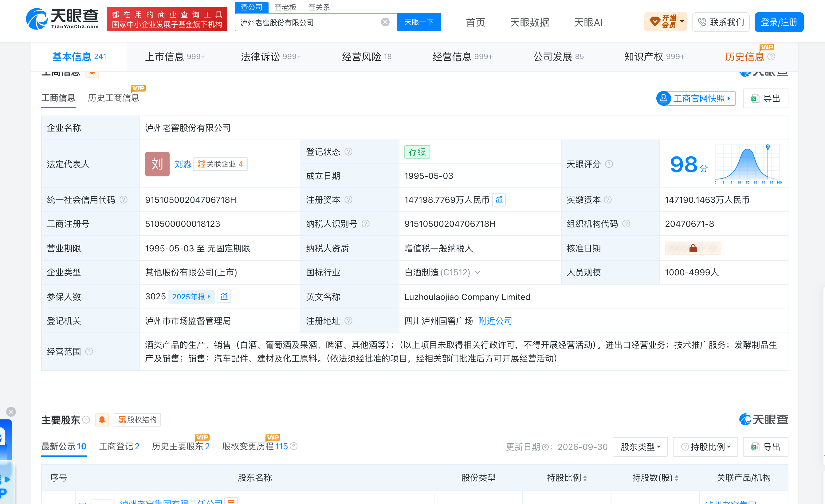Unlock the 核准日期 locked value
825x504 pixels.
tap(693, 248)
